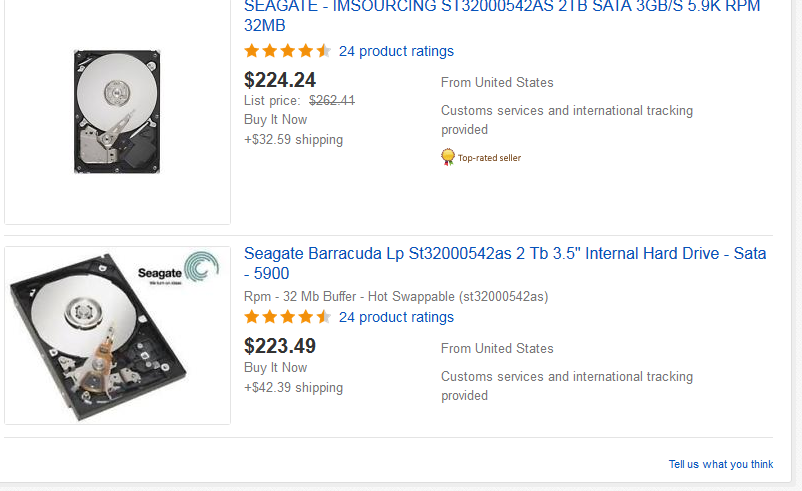Image resolution: width=802 pixels, height=491 pixels.
Task: Click the "Tell us what you think" link
Action: click(x=721, y=464)
